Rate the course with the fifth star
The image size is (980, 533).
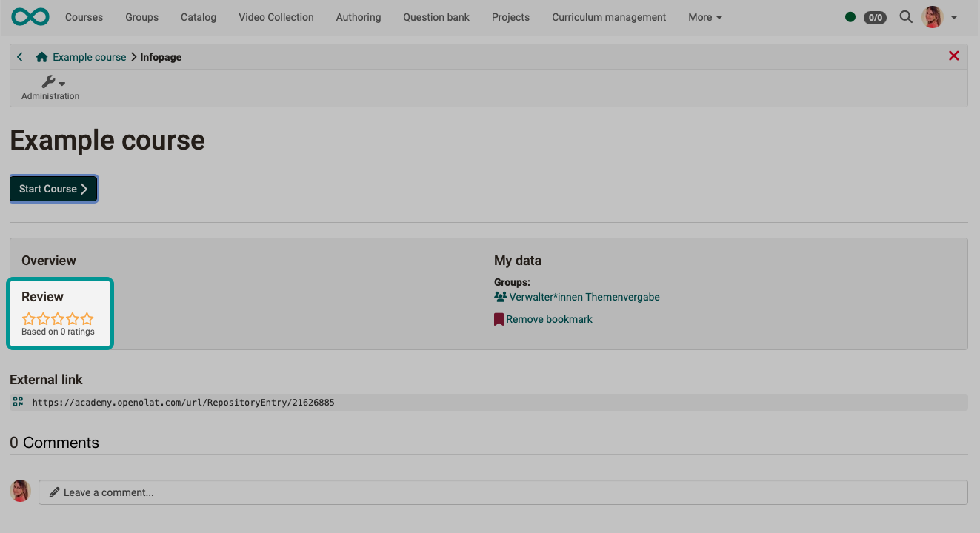(87, 318)
